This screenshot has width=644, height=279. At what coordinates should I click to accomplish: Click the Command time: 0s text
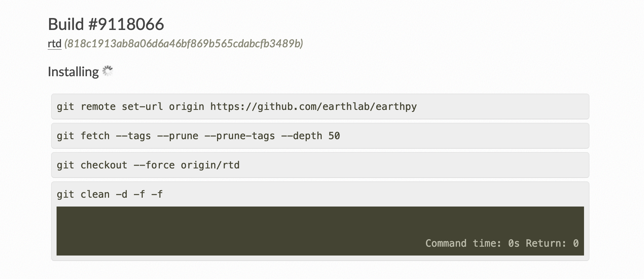(472, 243)
